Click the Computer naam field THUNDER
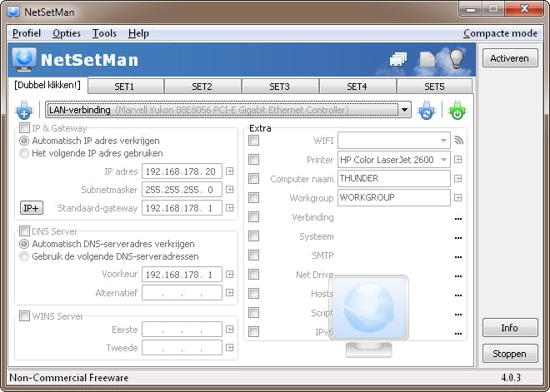Image resolution: width=550 pixels, height=392 pixels. [x=394, y=179]
